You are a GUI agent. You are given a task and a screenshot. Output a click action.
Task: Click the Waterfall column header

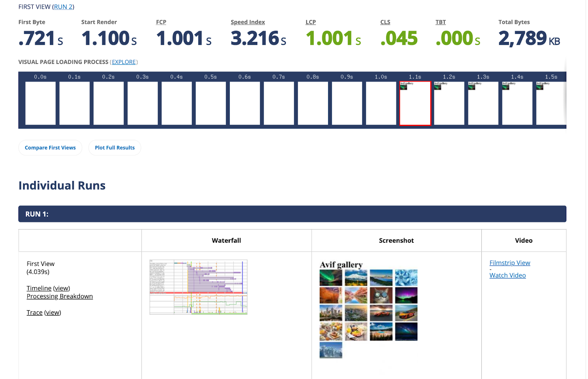click(226, 241)
